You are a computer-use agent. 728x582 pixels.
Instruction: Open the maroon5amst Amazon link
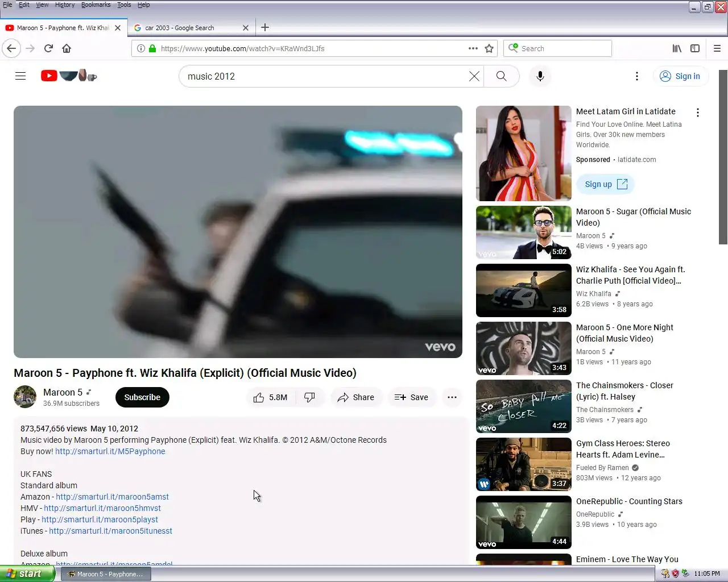[x=112, y=497]
